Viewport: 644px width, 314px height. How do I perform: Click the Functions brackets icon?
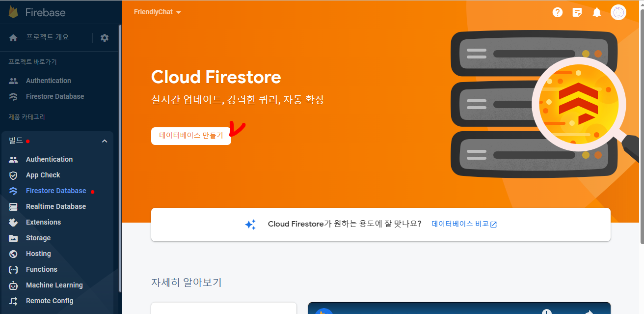click(13, 269)
